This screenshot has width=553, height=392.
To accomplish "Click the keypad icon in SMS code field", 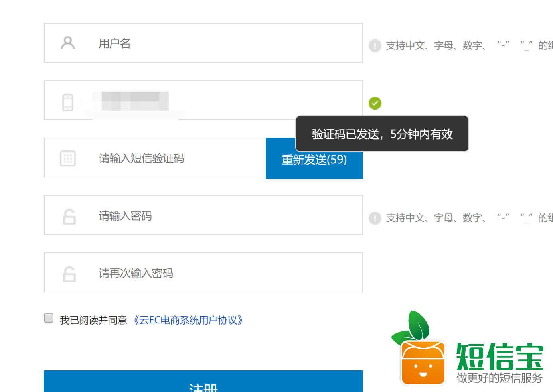I will coord(68,158).
